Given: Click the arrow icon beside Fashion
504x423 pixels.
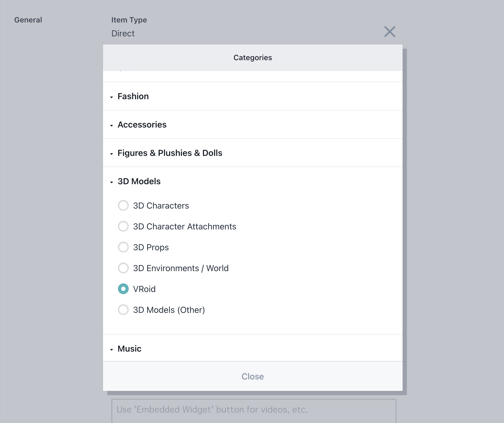Looking at the screenshot, I should (112, 97).
